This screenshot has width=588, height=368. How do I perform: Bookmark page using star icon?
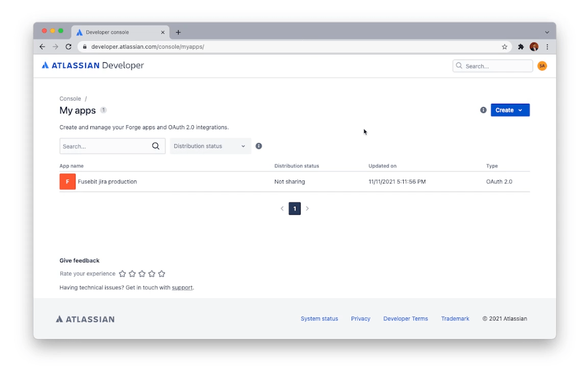(504, 47)
